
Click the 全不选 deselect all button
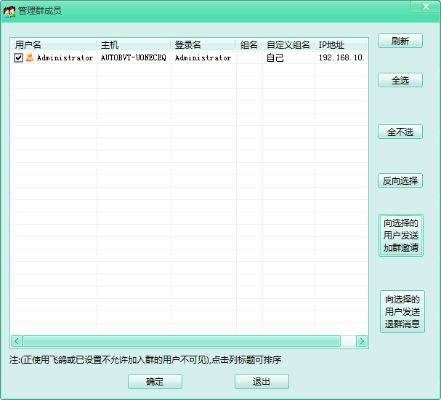pos(400,132)
